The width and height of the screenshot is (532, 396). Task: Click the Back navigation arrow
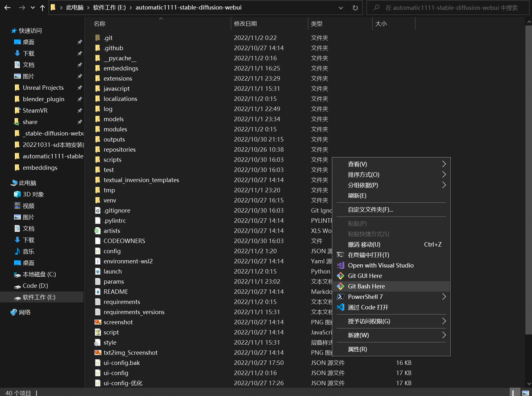pyautogui.click(x=8, y=8)
